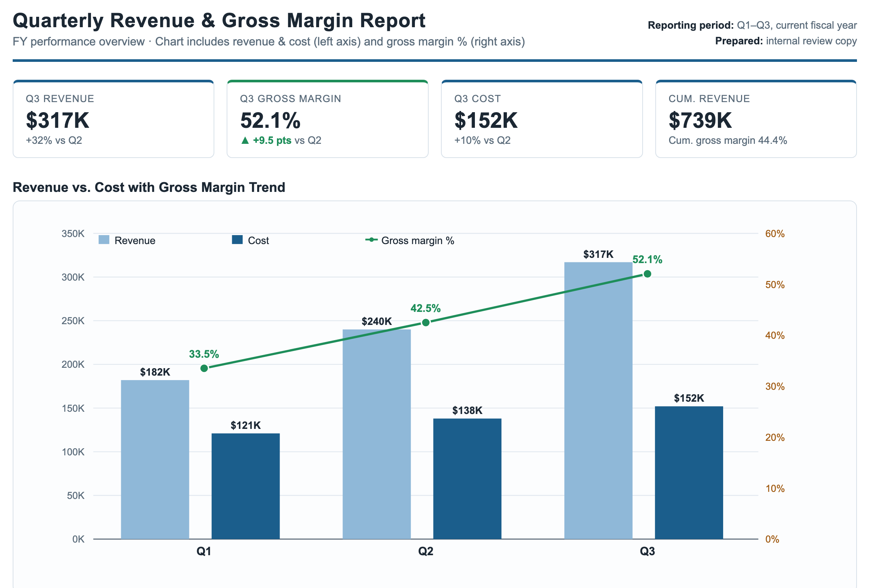Click the $240K bar value label
The width and height of the screenshot is (870, 588).
coord(376,321)
